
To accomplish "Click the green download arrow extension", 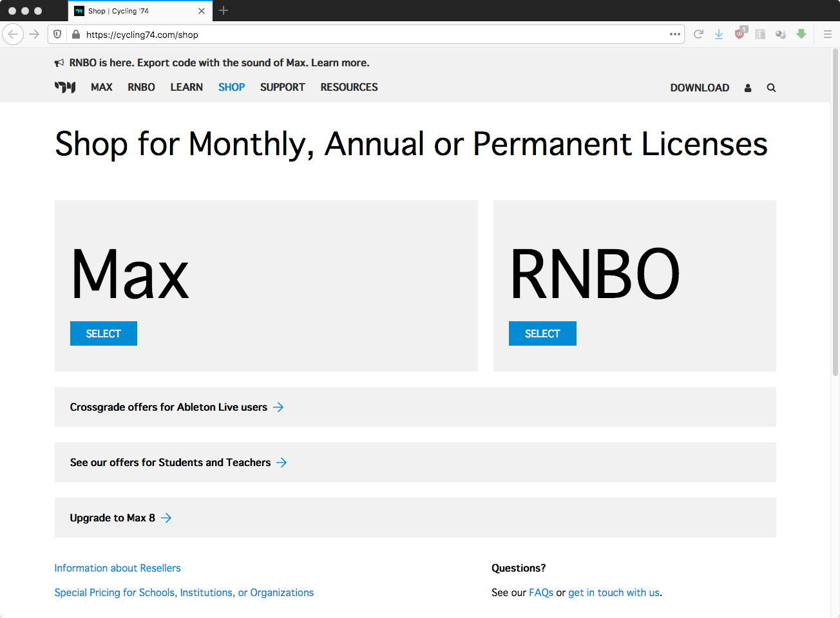I will click(801, 34).
